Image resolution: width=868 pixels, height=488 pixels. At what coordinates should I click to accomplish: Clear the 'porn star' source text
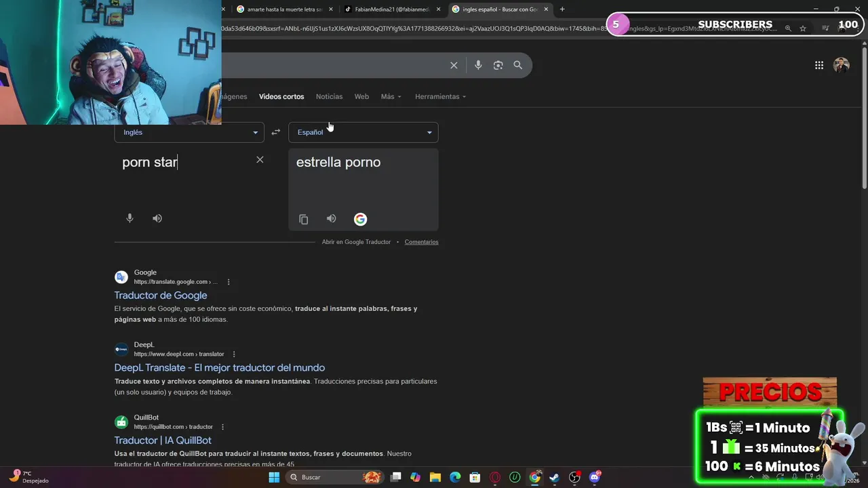pos(260,160)
